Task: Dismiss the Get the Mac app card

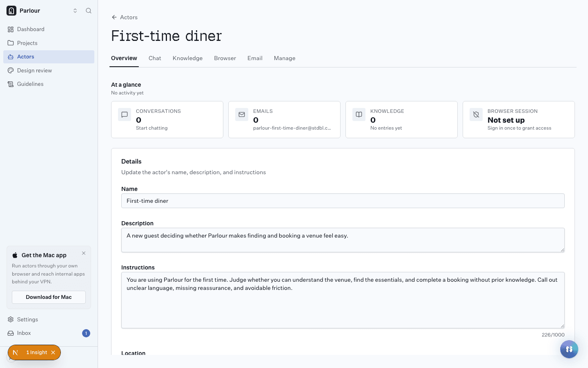Action: tap(84, 253)
